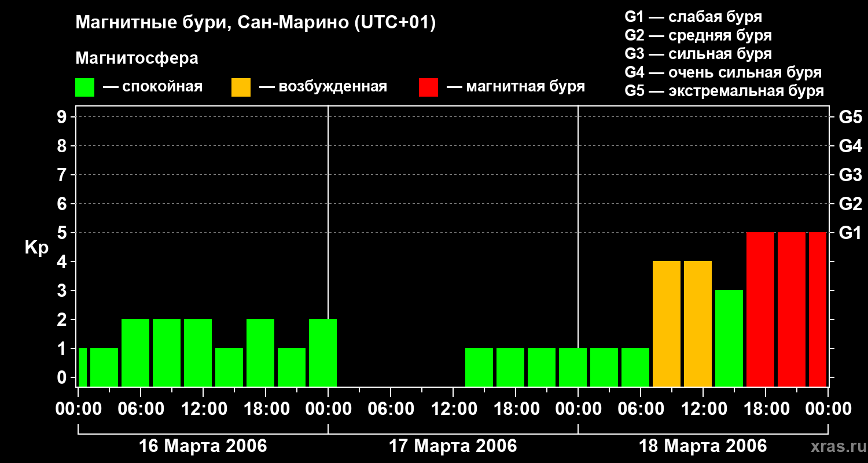Click the date label '17 Марта 2006'

pos(453,446)
